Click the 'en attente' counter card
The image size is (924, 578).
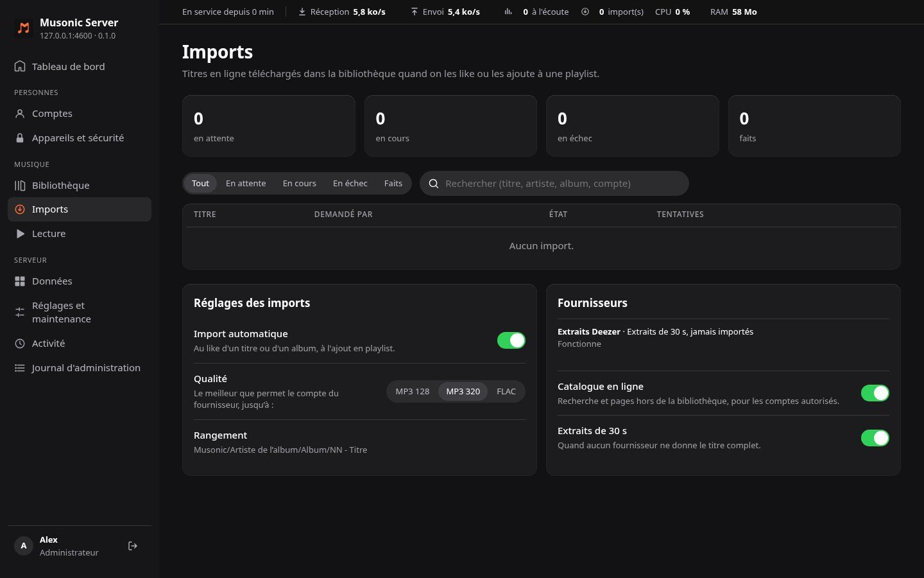click(269, 126)
